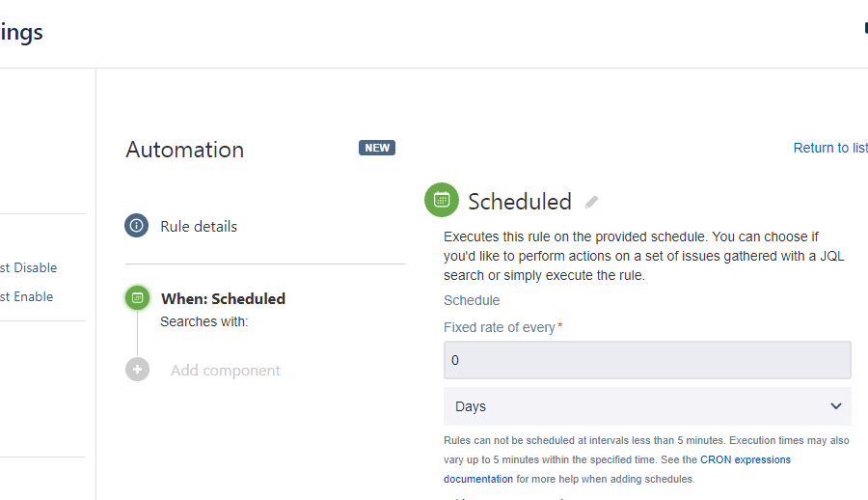
Task: Click the Scheduled heading title text
Action: 520,202
